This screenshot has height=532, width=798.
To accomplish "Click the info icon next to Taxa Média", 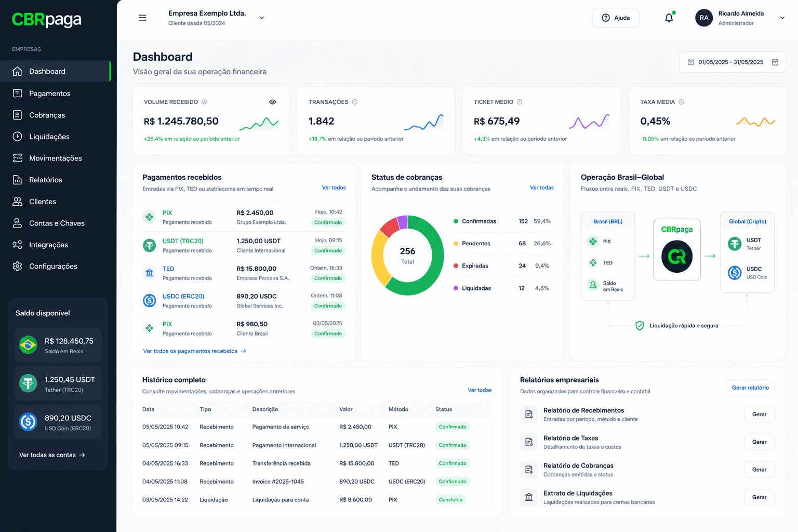I will 681,102.
